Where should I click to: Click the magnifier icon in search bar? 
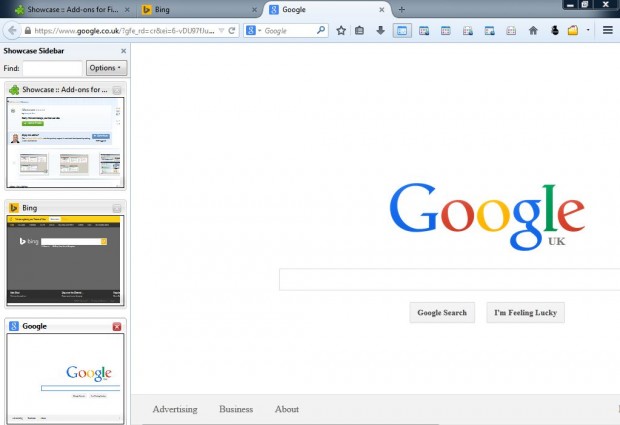coord(321,31)
